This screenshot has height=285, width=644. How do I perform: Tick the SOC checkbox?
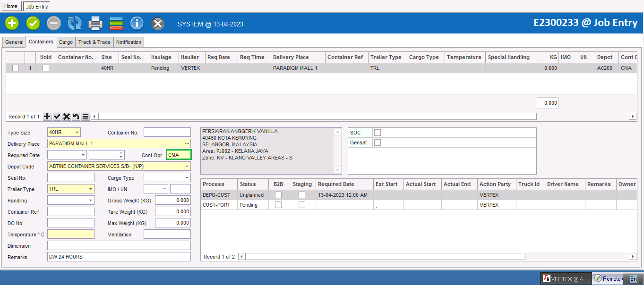(x=378, y=133)
